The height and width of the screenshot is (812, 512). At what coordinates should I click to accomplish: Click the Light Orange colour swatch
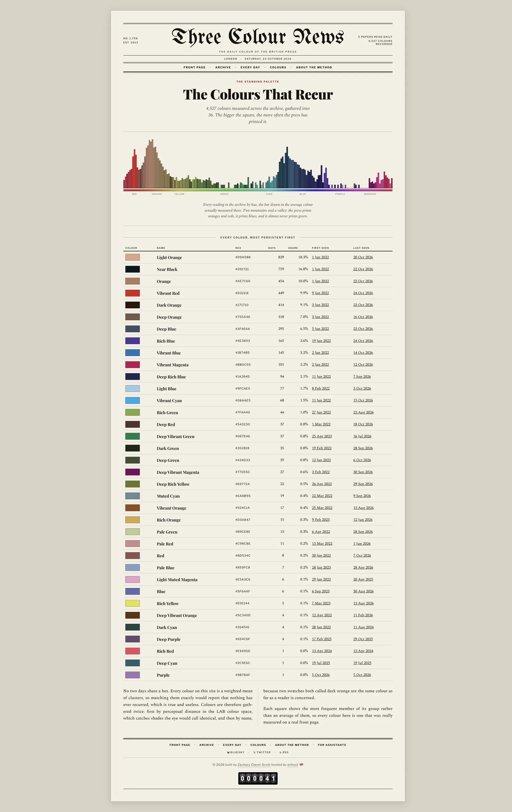pos(132,257)
